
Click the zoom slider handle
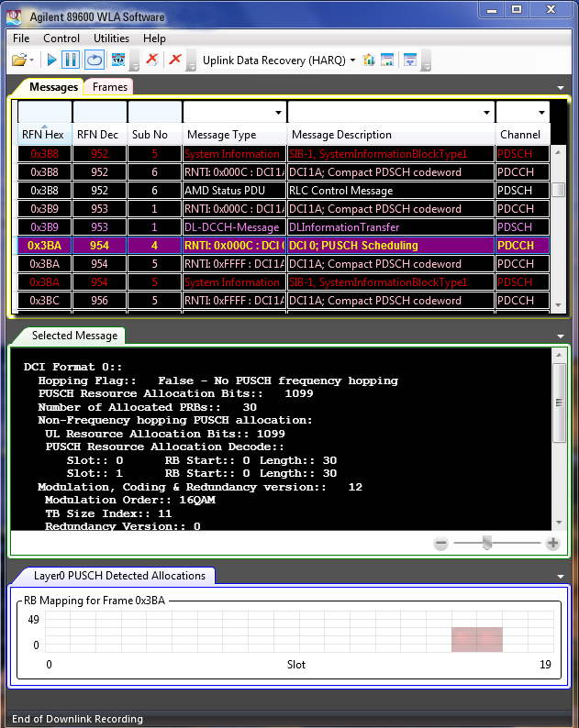pyautogui.click(x=487, y=544)
